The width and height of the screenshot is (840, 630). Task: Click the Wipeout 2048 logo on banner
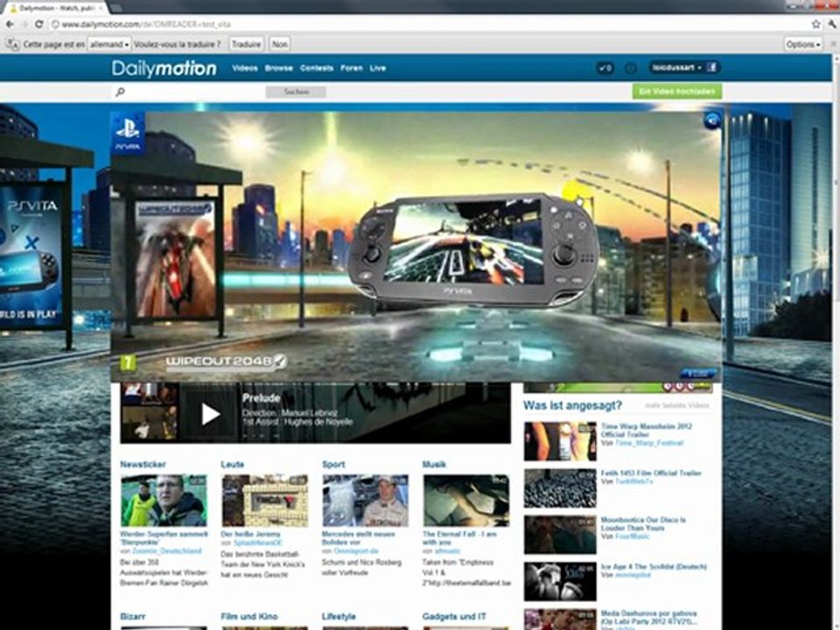tap(226, 361)
